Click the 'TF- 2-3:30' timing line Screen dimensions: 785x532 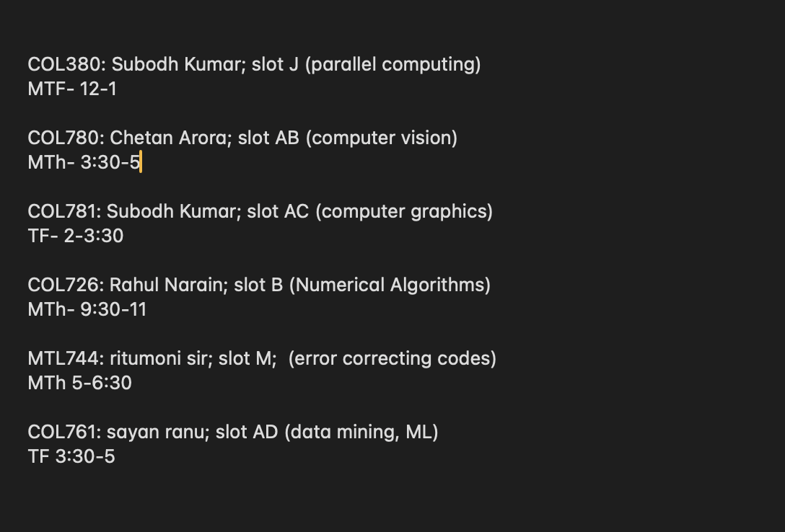tap(76, 236)
